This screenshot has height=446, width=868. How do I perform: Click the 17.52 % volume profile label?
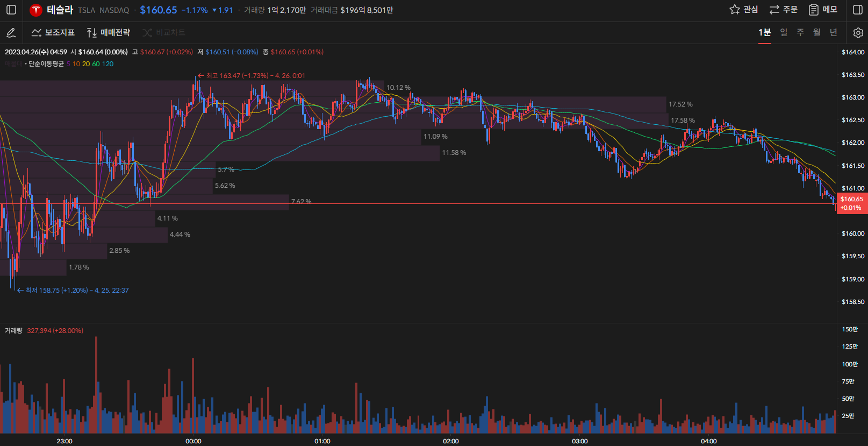point(680,104)
